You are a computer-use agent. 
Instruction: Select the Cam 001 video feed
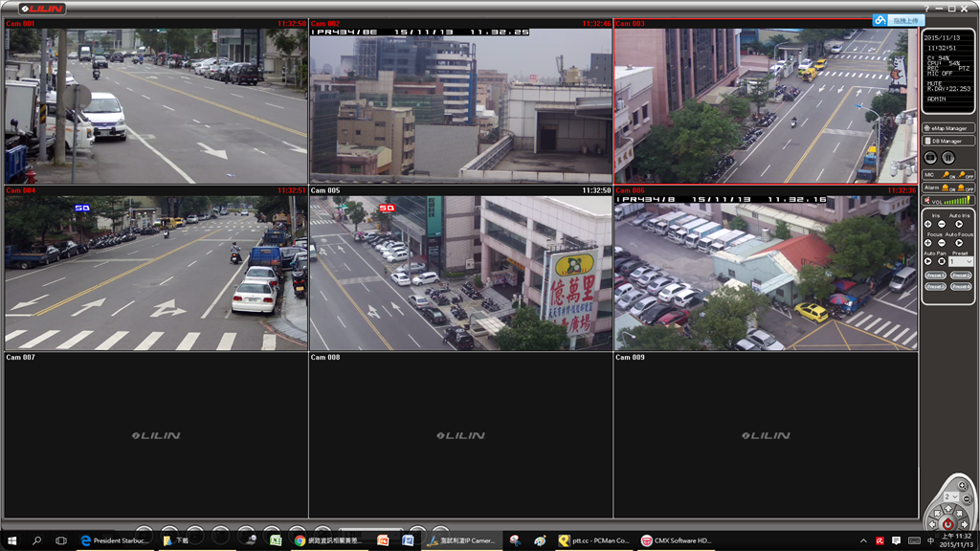(156, 101)
